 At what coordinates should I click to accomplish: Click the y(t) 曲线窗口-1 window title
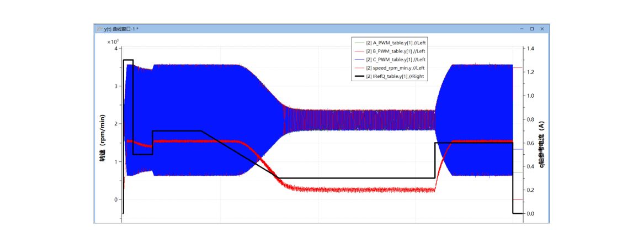point(123,29)
